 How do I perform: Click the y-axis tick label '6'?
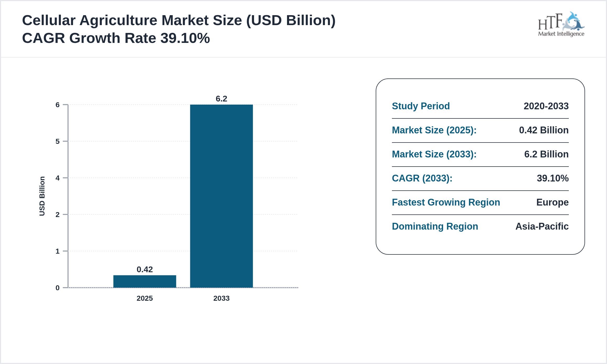[58, 105]
